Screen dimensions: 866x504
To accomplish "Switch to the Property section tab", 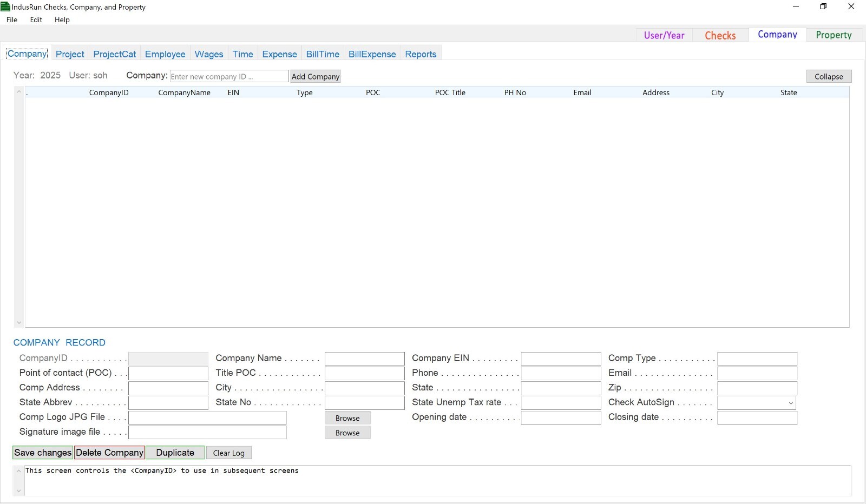I will (x=834, y=35).
